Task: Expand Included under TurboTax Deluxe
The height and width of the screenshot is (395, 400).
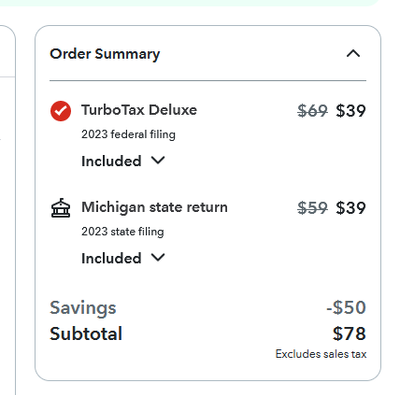Action: click(x=123, y=161)
